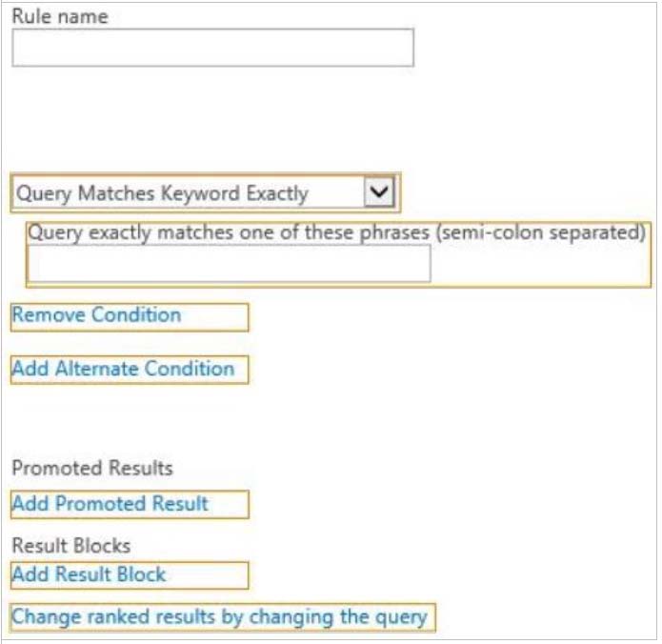Click the Result Blocks heading
Image resolution: width=662 pixels, height=644 pixels.
tap(70, 546)
